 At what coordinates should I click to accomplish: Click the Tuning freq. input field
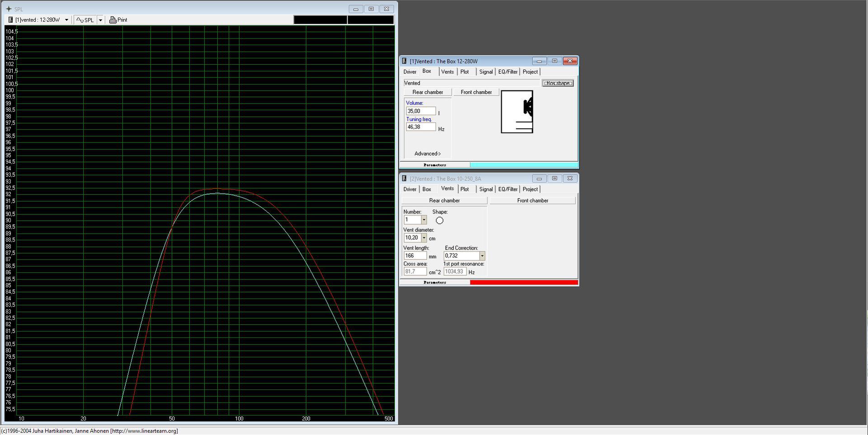click(420, 127)
